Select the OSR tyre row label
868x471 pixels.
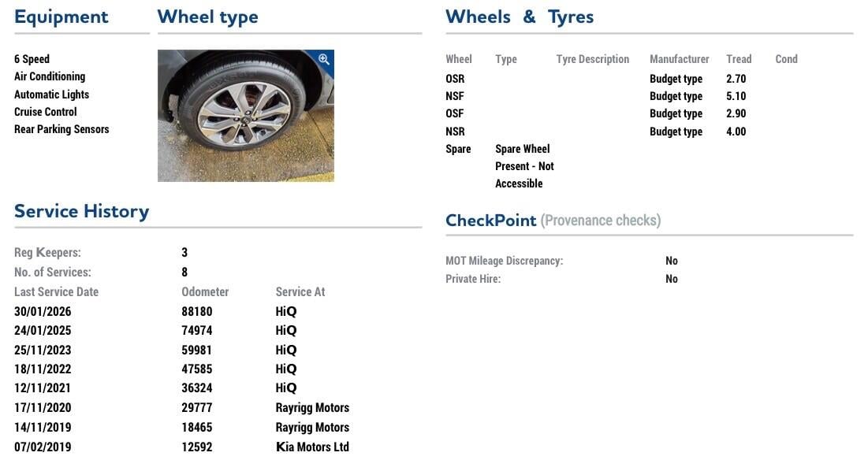pyautogui.click(x=455, y=79)
